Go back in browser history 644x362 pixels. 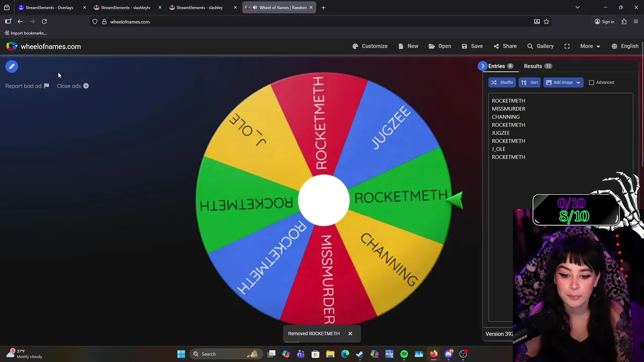point(20,22)
